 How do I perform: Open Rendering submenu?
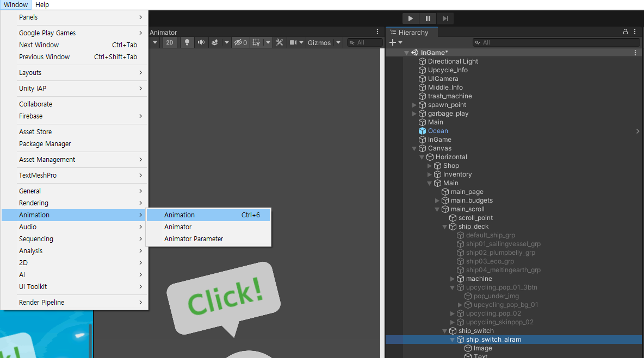click(x=75, y=203)
